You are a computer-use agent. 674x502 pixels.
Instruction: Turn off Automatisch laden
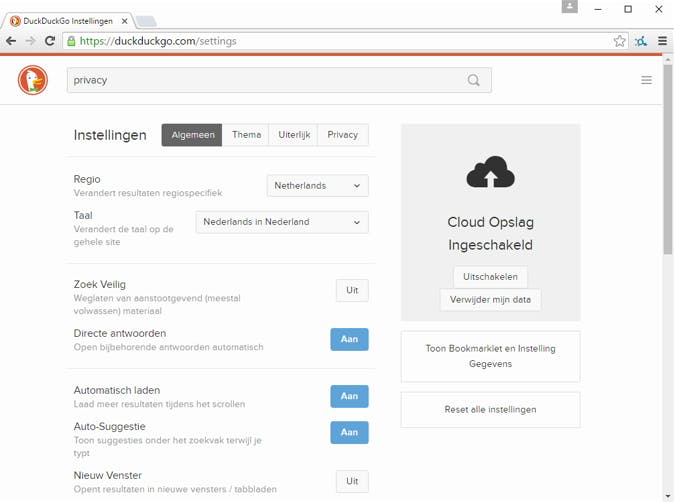click(349, 396)
